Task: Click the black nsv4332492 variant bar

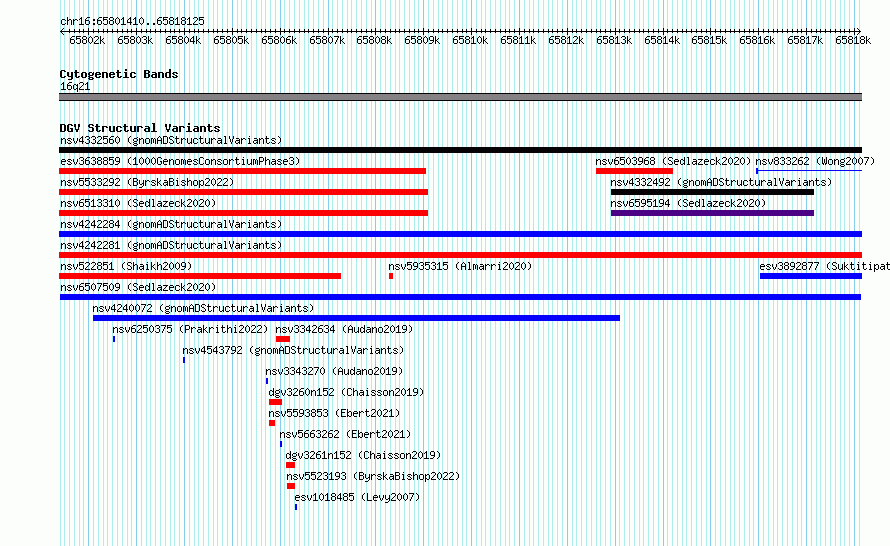Action: (712, 192)
